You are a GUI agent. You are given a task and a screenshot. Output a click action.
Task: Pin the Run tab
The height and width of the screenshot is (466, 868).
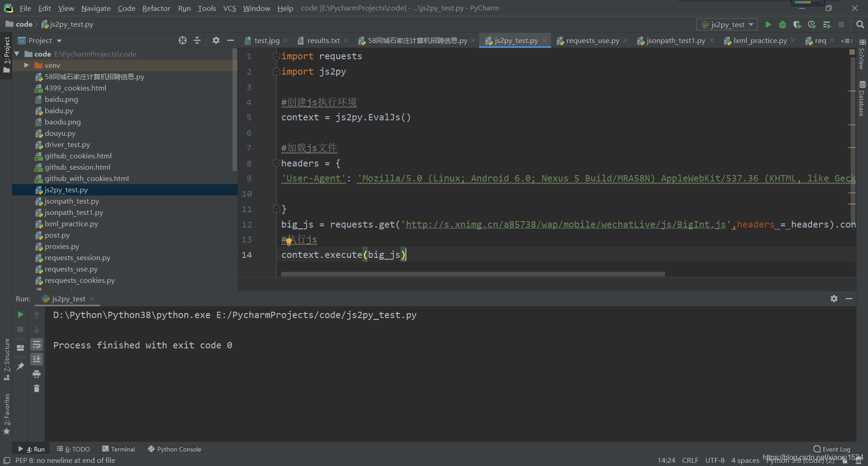click(20, 366)
